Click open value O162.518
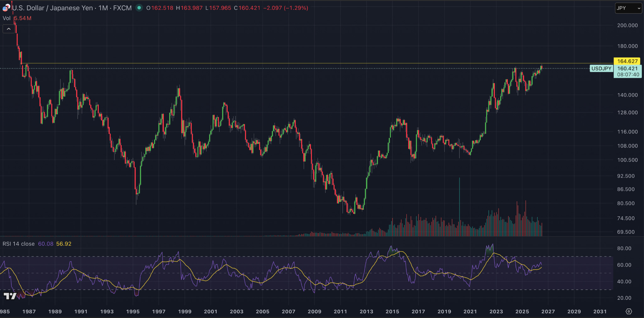 (x=160, y=8)
